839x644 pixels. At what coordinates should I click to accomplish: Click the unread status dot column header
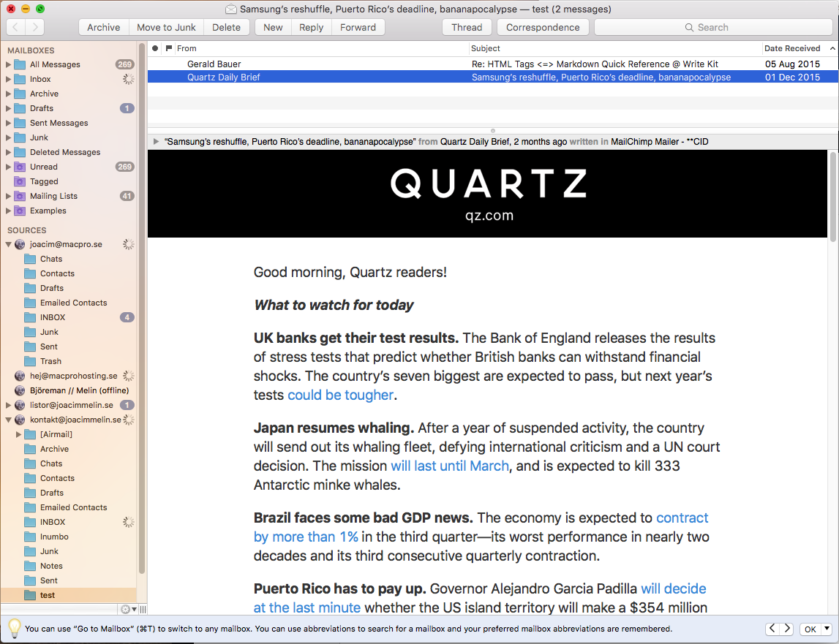[x=155, y=48]
